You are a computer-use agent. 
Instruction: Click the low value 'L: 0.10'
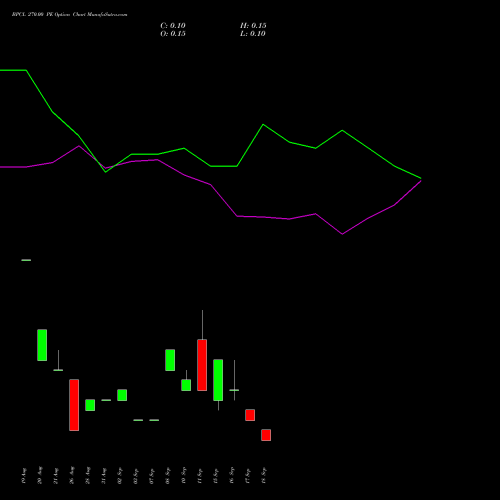pos(253,34)
